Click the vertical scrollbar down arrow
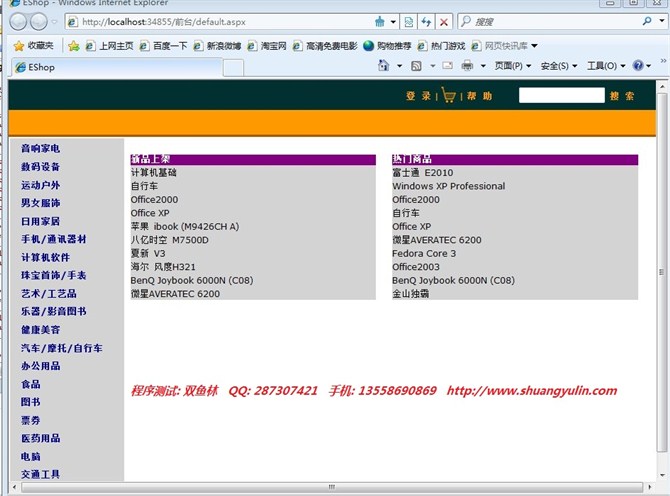 click(662, 475)
